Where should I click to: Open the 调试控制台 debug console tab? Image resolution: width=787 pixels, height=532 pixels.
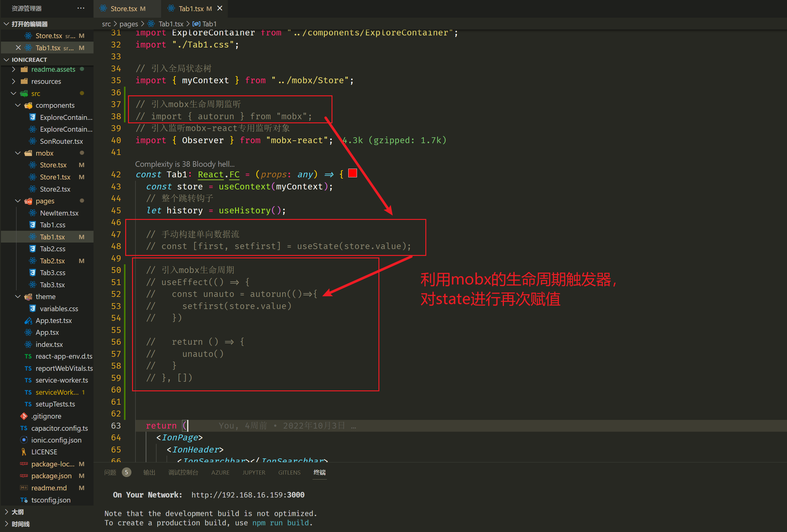pos(183,472)
